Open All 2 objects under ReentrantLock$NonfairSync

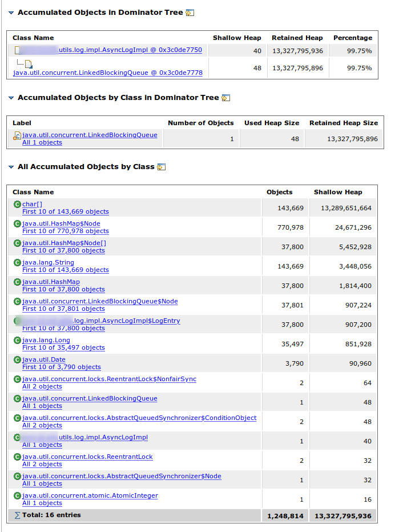(42, 386)
